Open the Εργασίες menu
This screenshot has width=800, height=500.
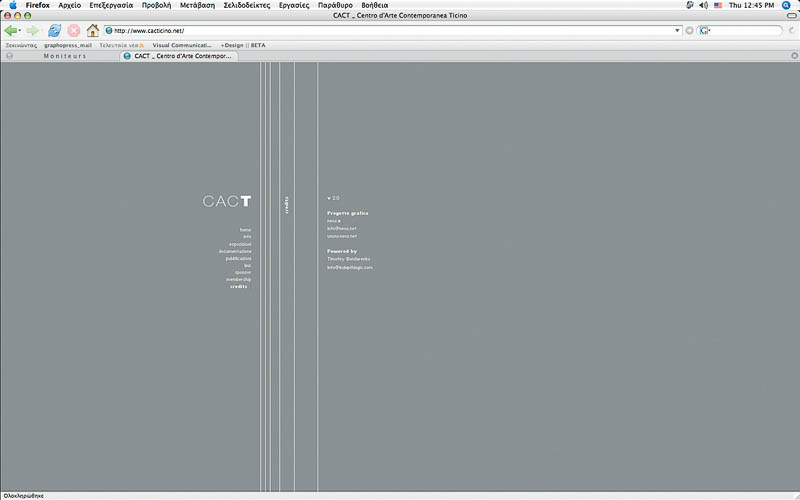(294, 5)
